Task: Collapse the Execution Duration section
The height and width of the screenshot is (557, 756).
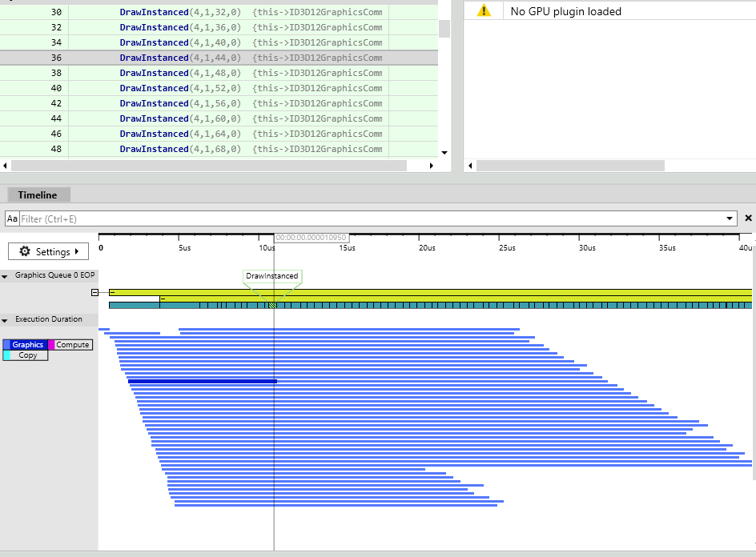Action: pos(5,320)
